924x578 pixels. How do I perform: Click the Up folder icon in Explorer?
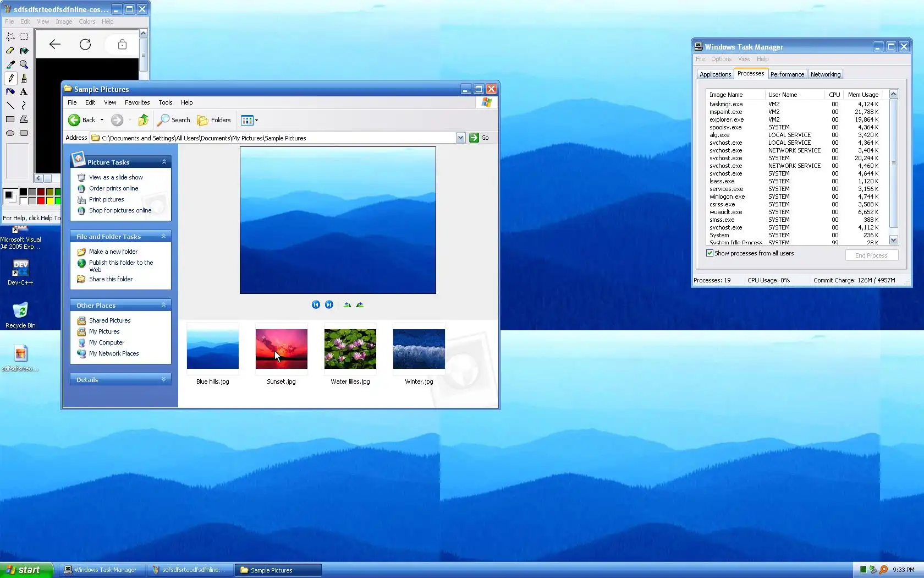[x=144, y=120]
